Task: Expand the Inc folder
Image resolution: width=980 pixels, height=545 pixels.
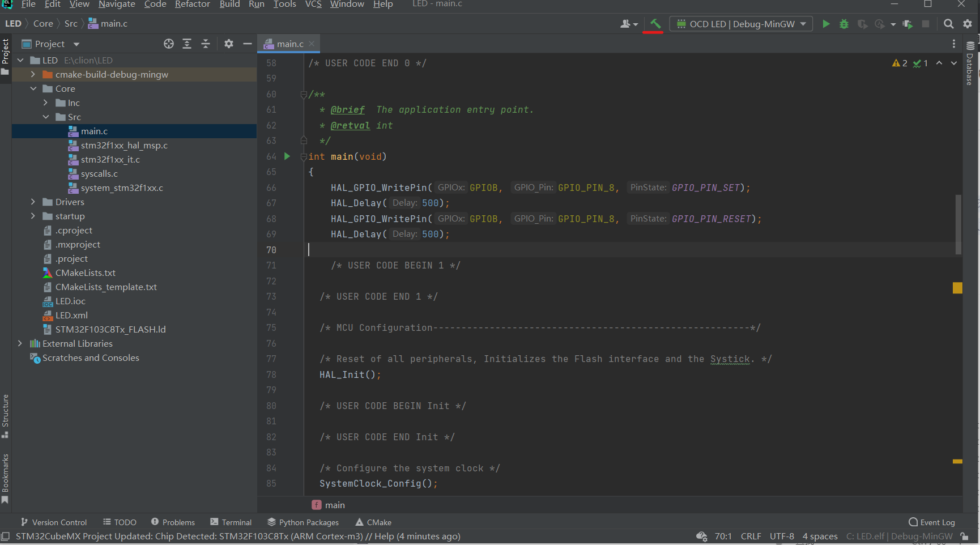Action: click(x=45, y=103)
